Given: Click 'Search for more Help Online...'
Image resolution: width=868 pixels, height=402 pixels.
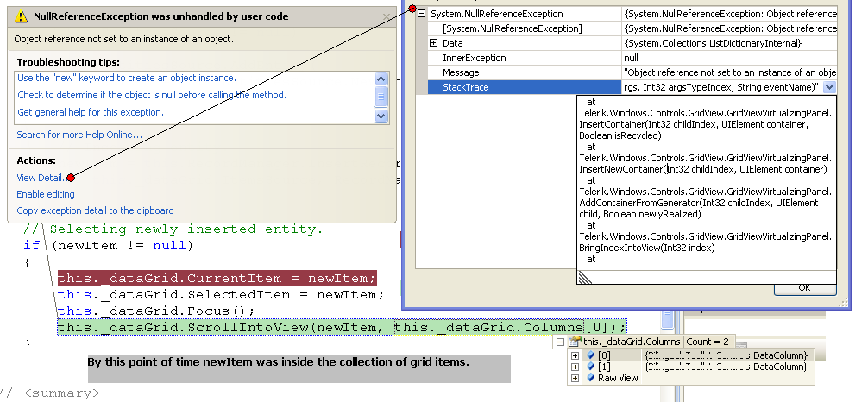Looking at the screenshot, I should tap(79, 135).
